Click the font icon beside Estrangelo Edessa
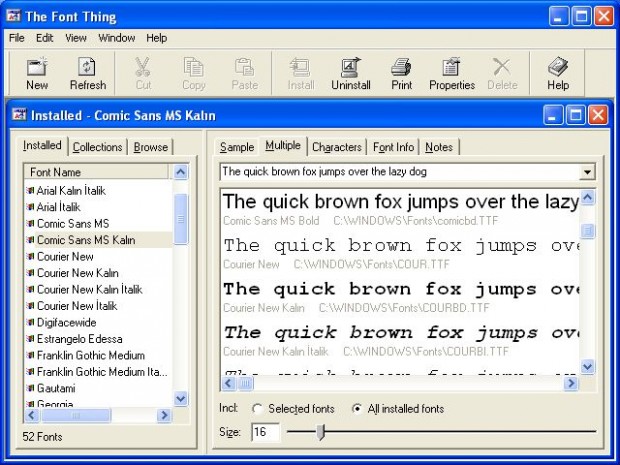 30,338
